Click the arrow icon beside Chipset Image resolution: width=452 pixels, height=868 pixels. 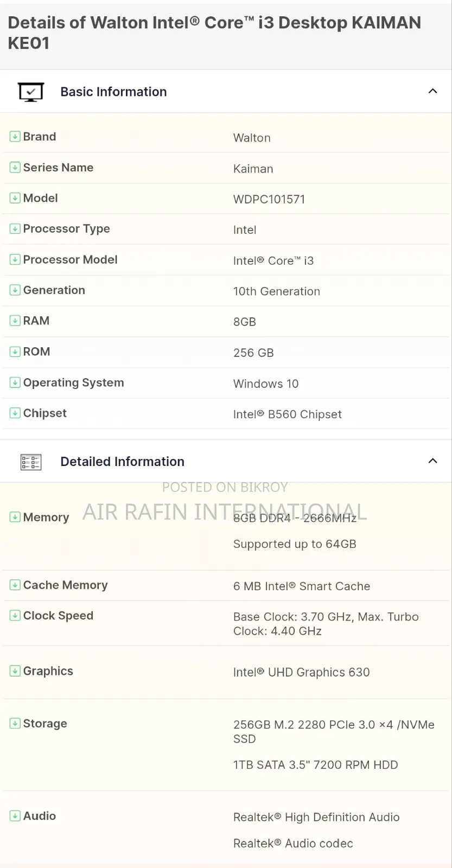[15, 413]
